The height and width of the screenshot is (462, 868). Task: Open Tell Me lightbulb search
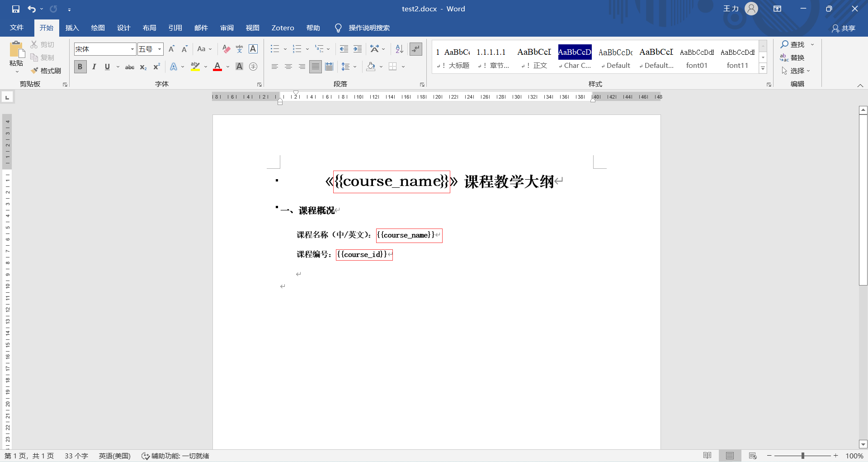tap(338, 28)
